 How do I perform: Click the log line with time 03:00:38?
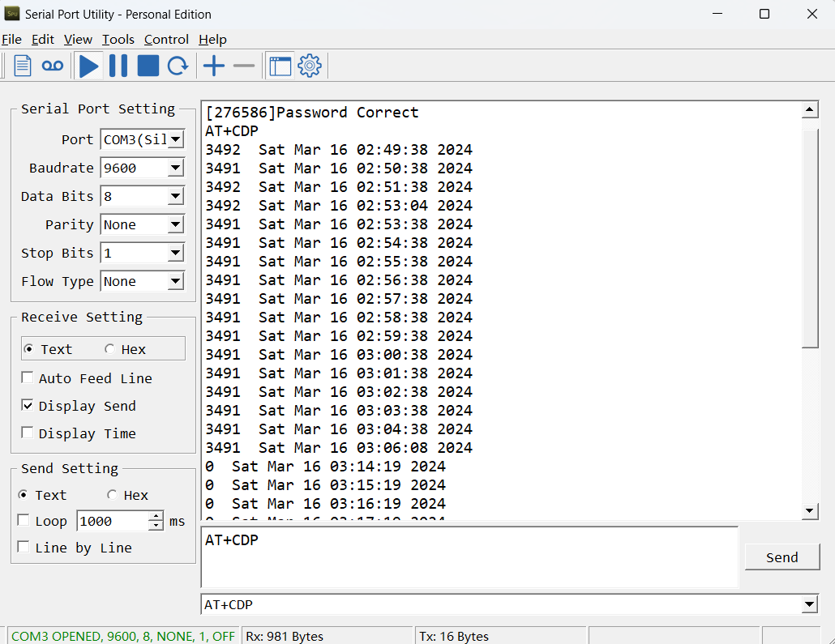339,355
